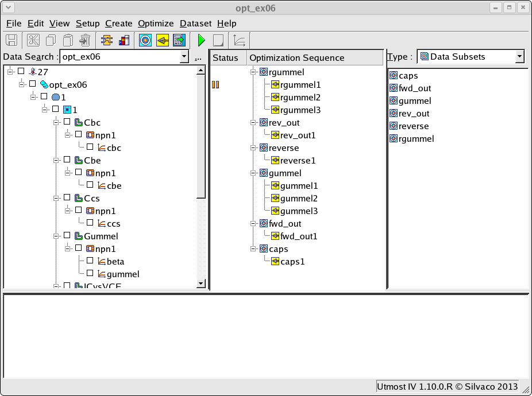Click the rgummel2 setup icon in sequence
This screenshot has width=532, height=396.
[x=275, y=97]
